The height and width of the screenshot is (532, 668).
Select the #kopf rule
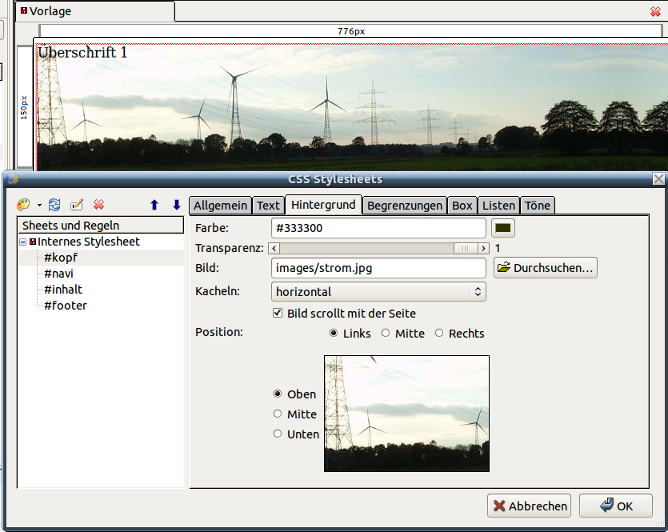point(61,258)
